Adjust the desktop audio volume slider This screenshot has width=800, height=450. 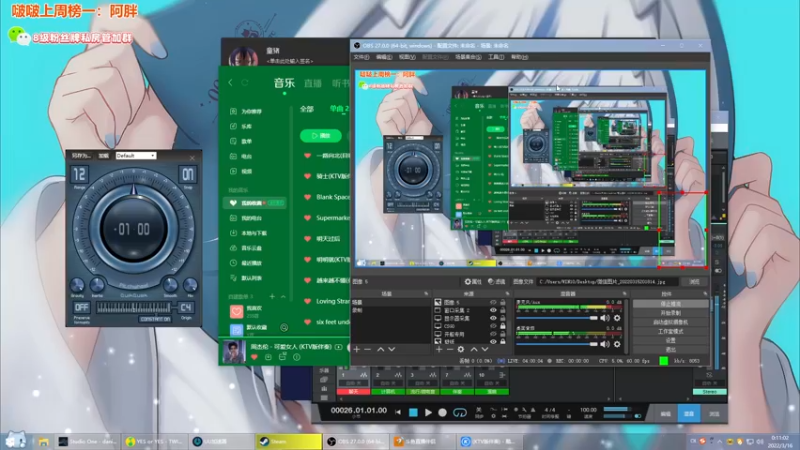[557, 344]
